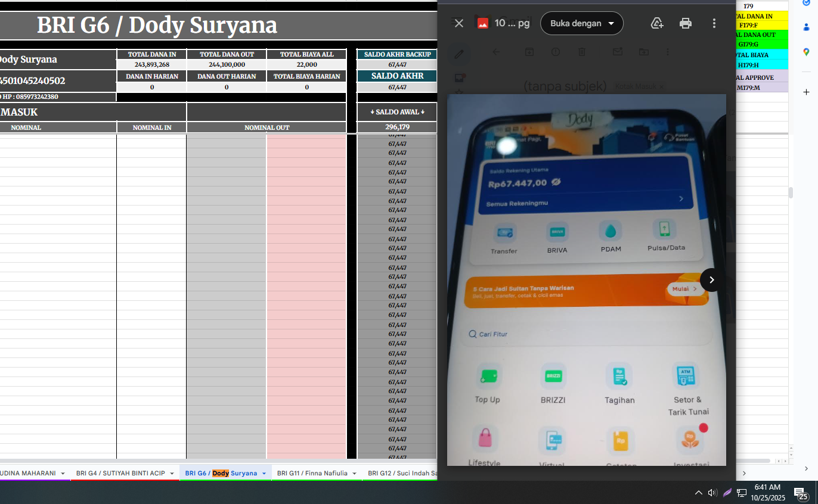Viewport: 818px width, 504px height.
Task: Click the vertical scrollbar of the spreadsheet
Action: tap(791, 192)
